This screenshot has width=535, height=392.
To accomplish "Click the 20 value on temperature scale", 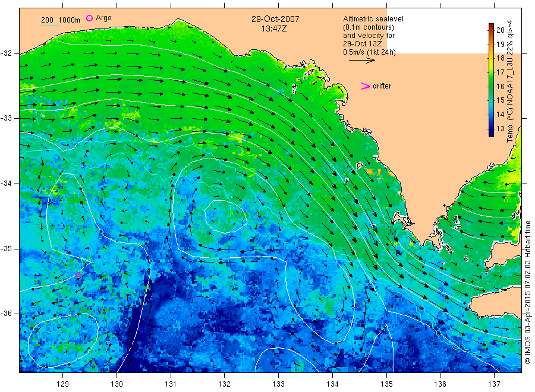I will click(500, 30).
